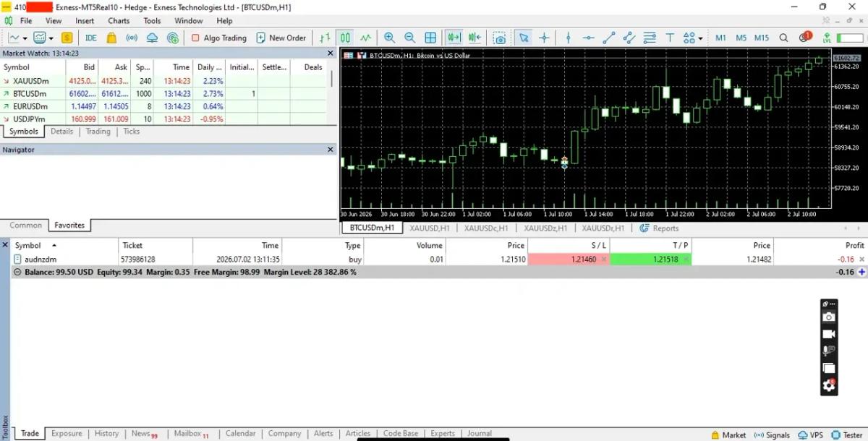Select the Fibonacci retracement tool
868x441 pixels.
pos(650,38)
